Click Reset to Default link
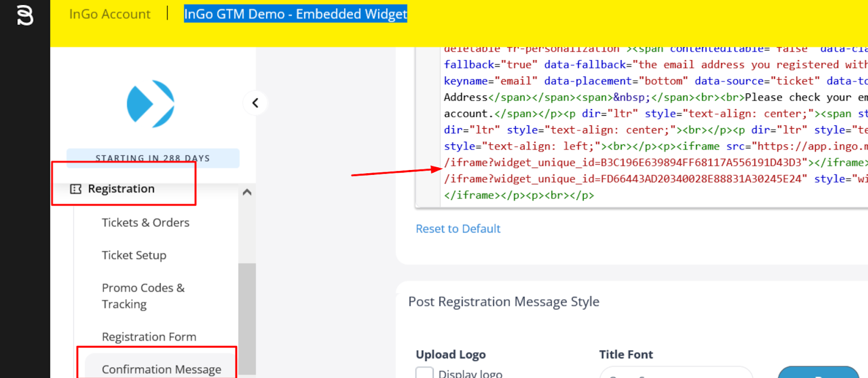868x378 pixels. coord(458,229)
